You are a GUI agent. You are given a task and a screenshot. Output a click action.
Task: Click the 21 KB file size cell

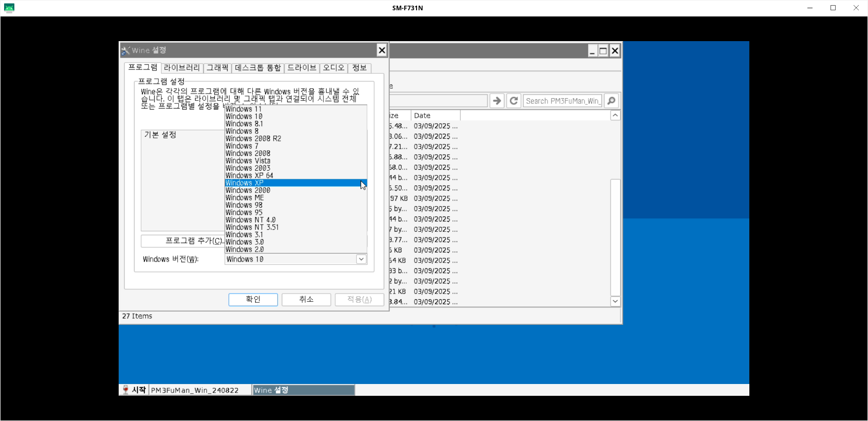coord(398,291)
